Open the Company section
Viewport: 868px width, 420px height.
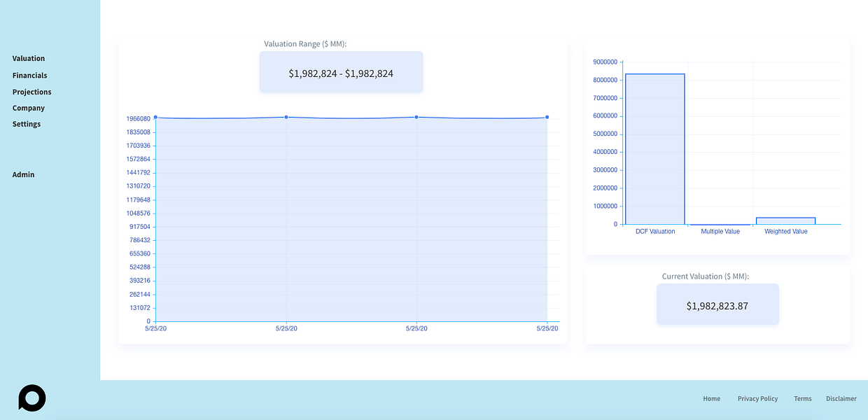29,108
